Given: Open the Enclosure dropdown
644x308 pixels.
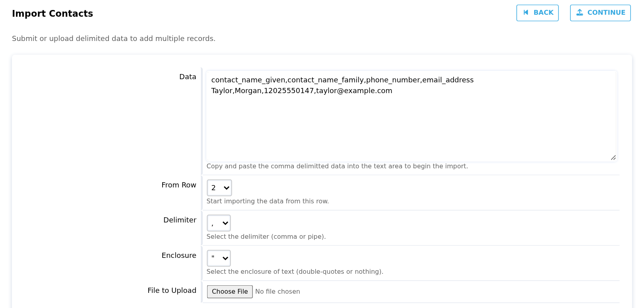Looking at the screenshot, I should click(219, 258).
